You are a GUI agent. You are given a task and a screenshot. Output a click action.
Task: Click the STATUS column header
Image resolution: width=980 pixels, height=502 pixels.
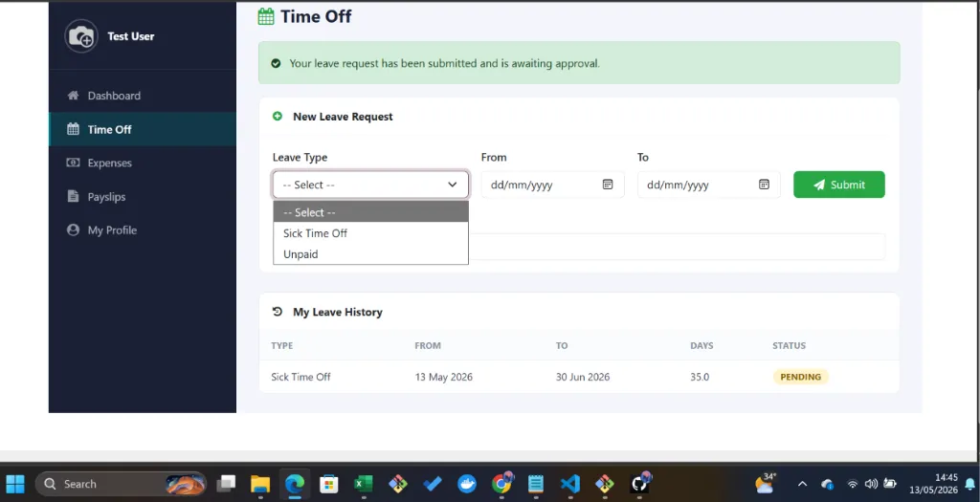click(x=789, y=345)
